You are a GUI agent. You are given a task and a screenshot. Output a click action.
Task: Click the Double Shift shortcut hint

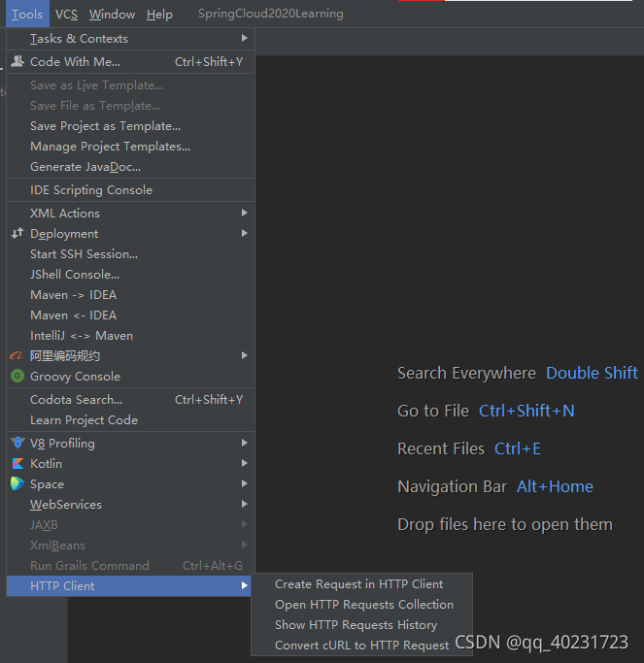click(592, 373)
